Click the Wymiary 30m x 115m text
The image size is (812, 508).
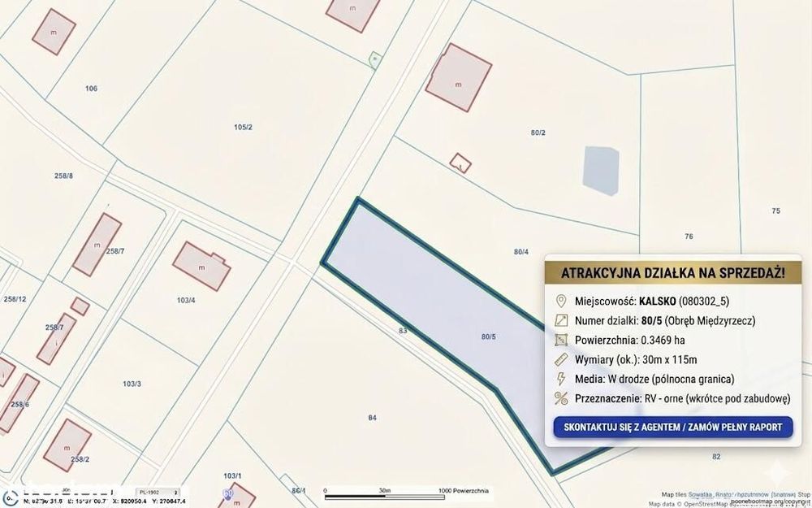636,360
